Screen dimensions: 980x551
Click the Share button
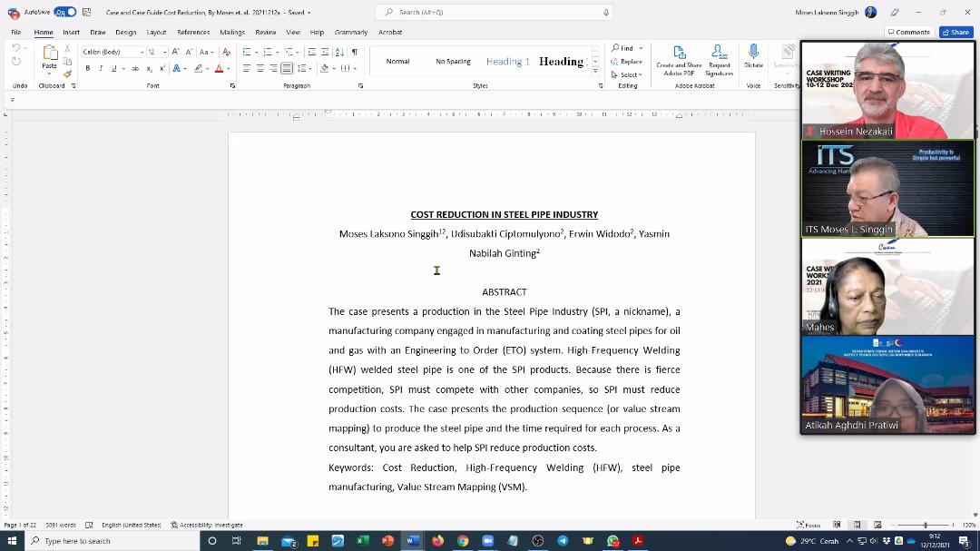(956, 32)
